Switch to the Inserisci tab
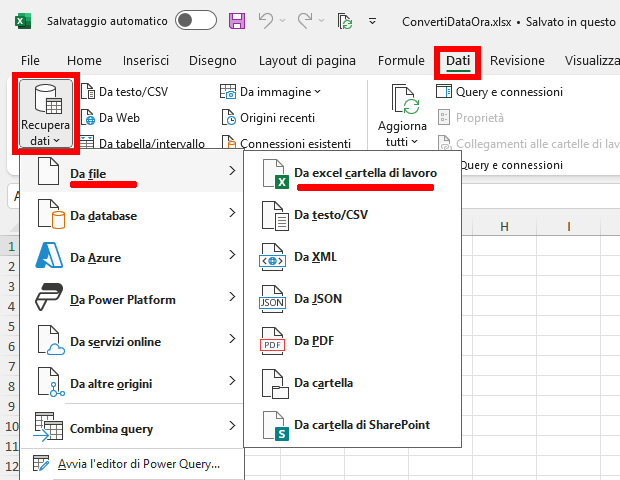The width and height of the screenshot is (620, 480). pyautogui.click(x=146, y=61)
